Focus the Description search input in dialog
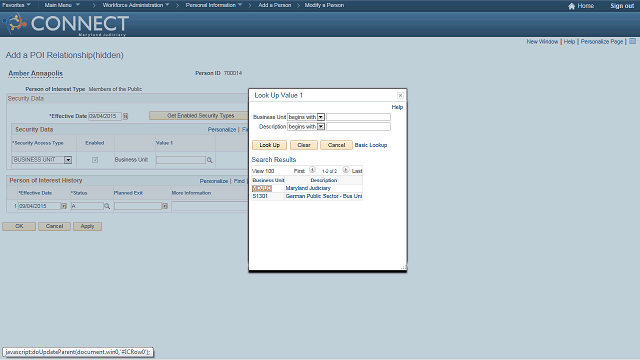Screen dimensions: 640x360 [358, 127]
